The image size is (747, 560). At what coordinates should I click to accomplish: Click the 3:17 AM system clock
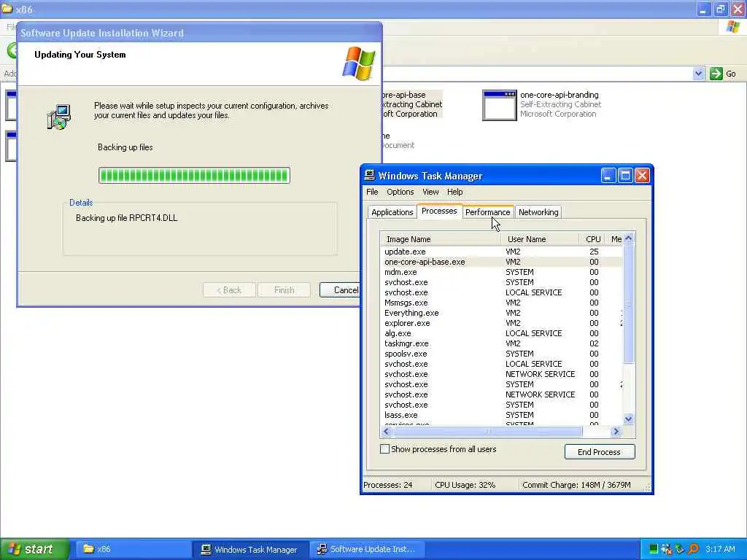720,549
